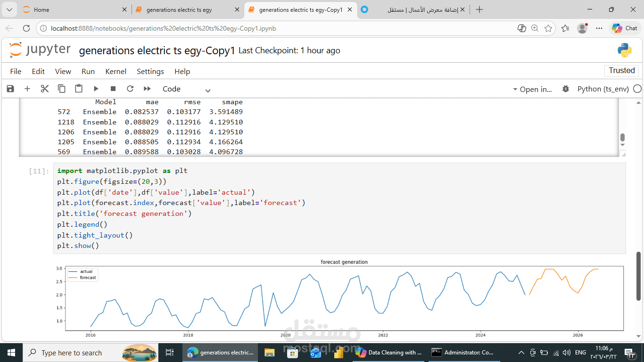Close the Home browser tab
The width and height of the screenshot is (644, 362).
[x=124, y=9]
